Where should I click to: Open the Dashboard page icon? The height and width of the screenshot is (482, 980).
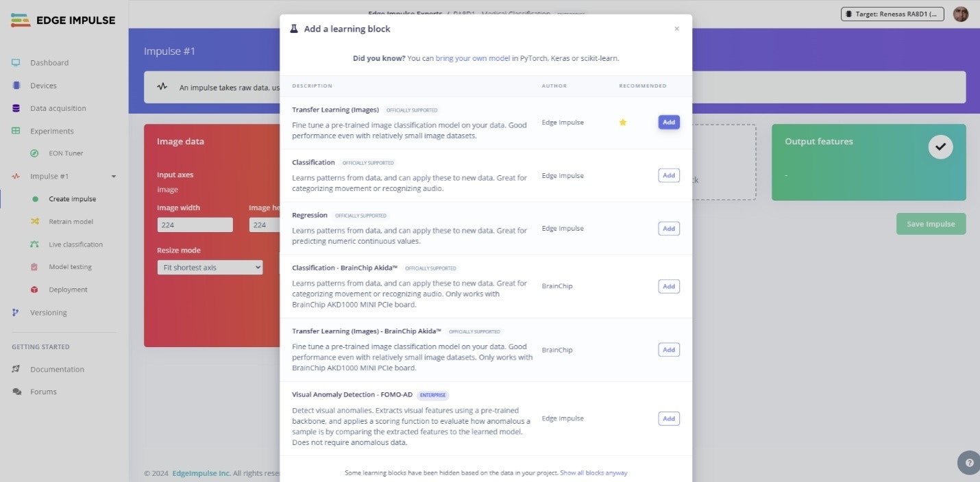(16, 62)
